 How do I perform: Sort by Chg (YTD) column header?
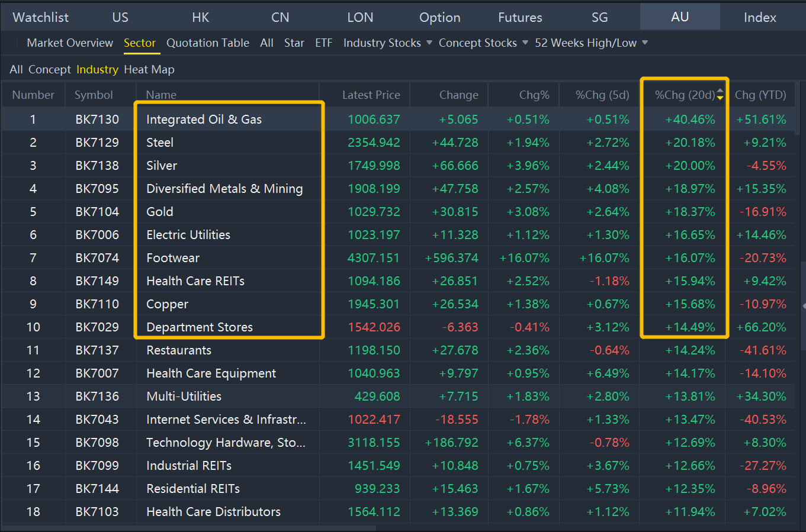click(760, 95)
